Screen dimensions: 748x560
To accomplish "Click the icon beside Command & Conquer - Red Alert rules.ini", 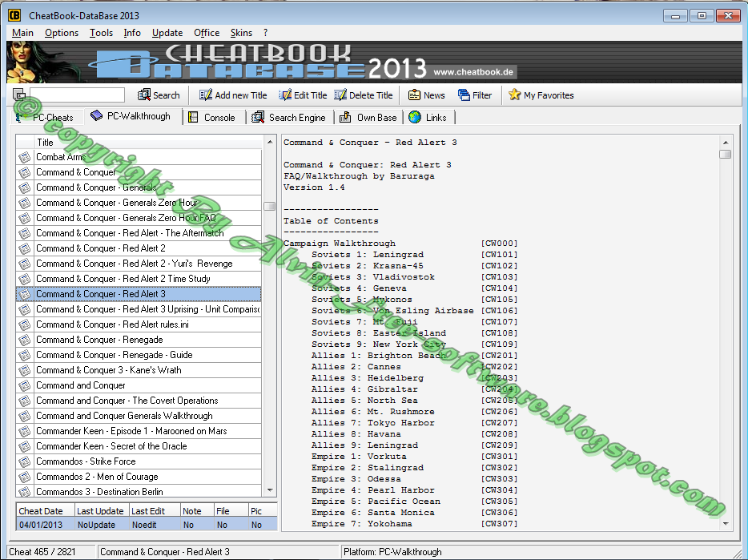I will coord(24,324).
